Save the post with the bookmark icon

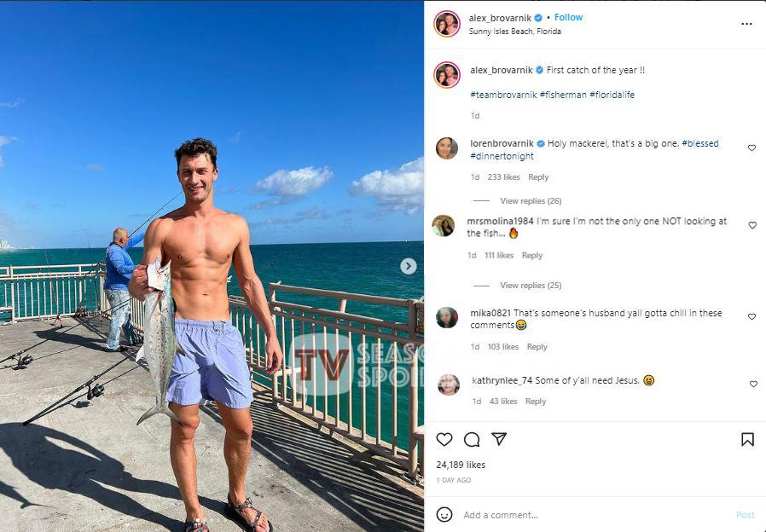click(x=747, y=439)
